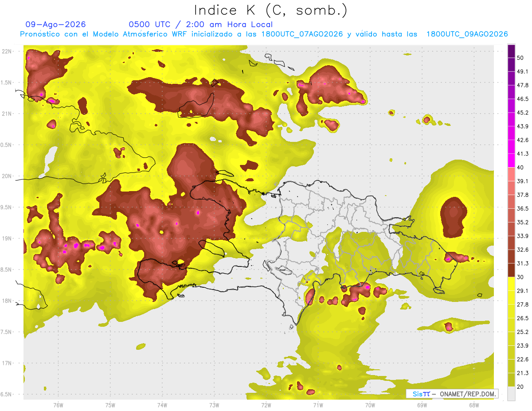Click the colorbar value "23.9"
Image resolution: width=532 pixels, height=411 pixels.
[523, 346]
